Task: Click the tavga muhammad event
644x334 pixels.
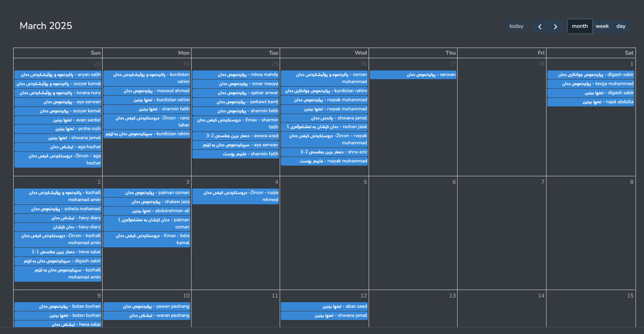Action: coord(590,84)
